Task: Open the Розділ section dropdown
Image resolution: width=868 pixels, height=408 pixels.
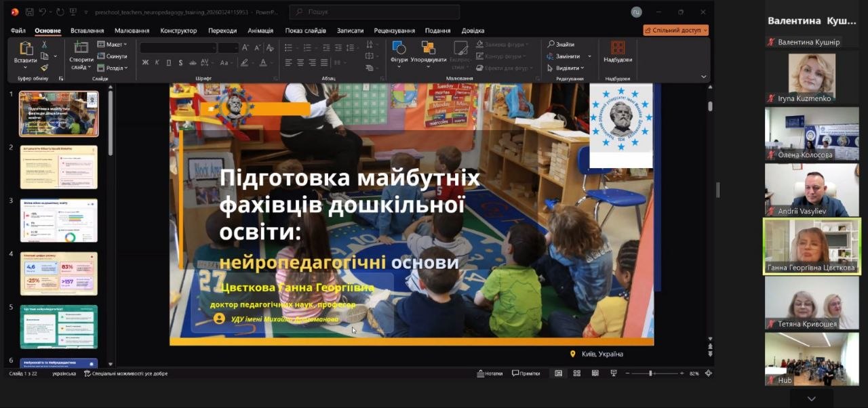Action: [x=113, y=68]
